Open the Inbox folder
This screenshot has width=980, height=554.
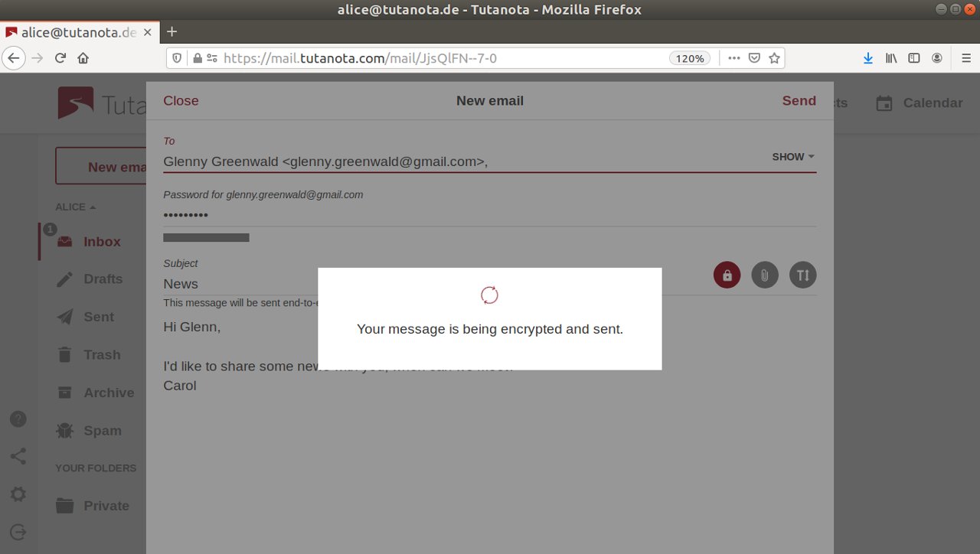coord(101,241)
